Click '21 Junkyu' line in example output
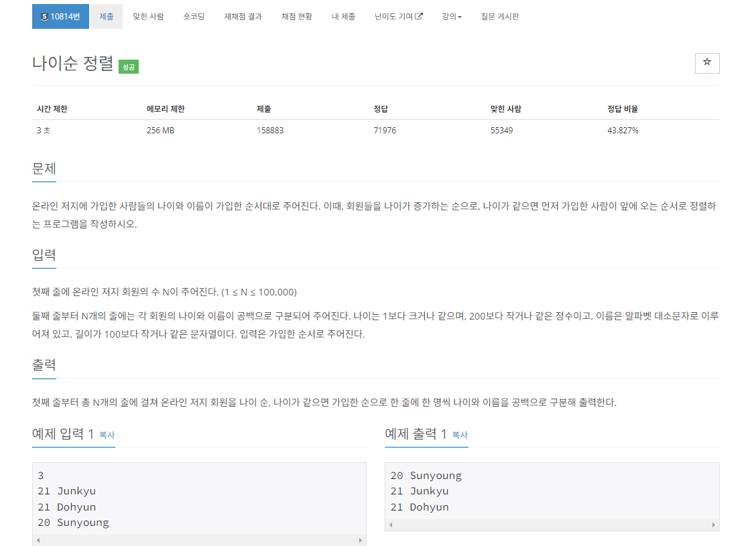Screen dimensions: 756x546 [420, 491]
